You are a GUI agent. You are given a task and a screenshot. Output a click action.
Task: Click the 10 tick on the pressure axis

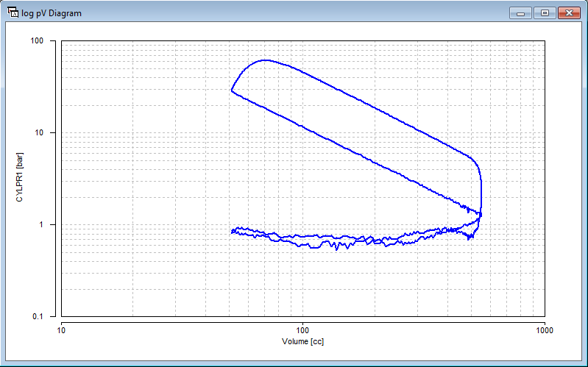click(x=52, y=133)
